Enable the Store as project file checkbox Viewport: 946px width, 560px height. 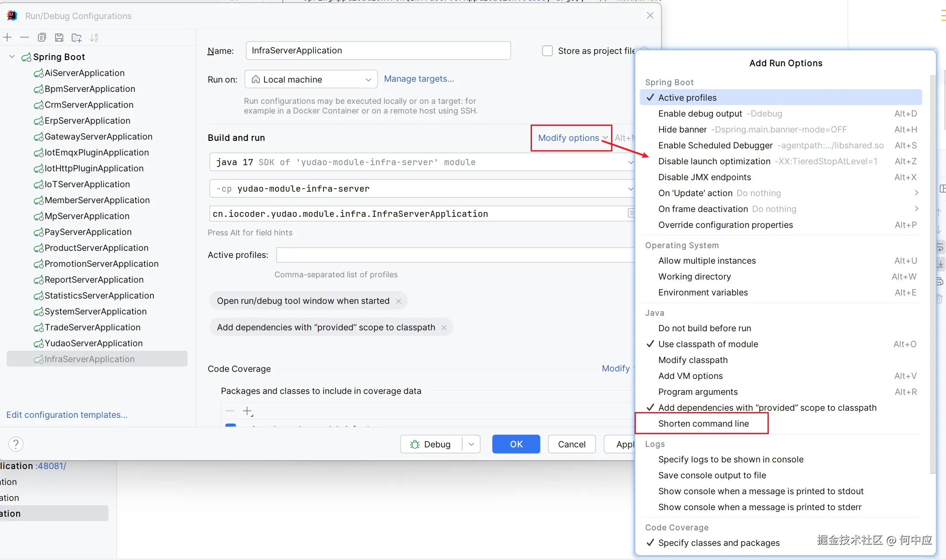click(x=547, y=51)
